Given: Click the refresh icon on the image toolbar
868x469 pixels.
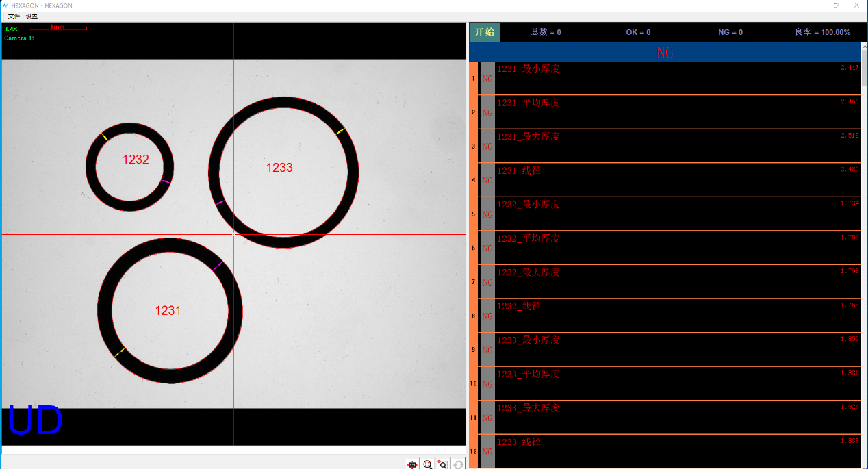Looking at the screenshot, I should [x=458, y=464].
